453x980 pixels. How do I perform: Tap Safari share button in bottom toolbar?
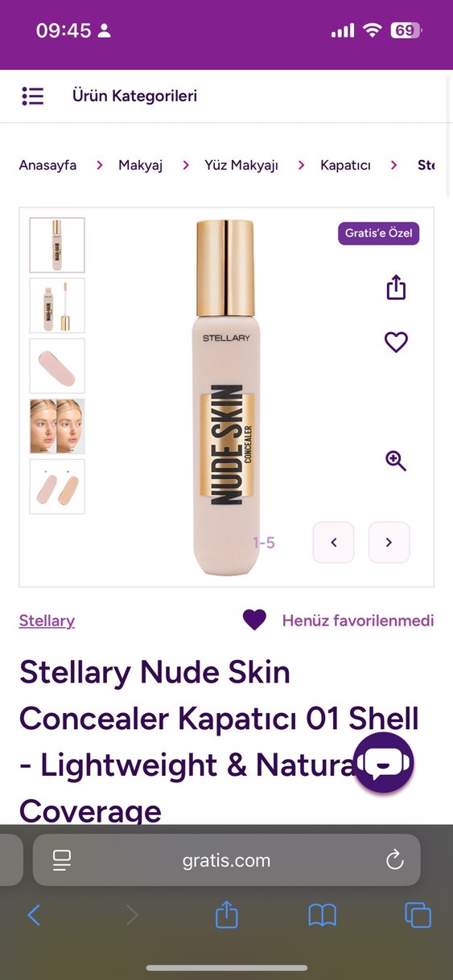(227, 914)
